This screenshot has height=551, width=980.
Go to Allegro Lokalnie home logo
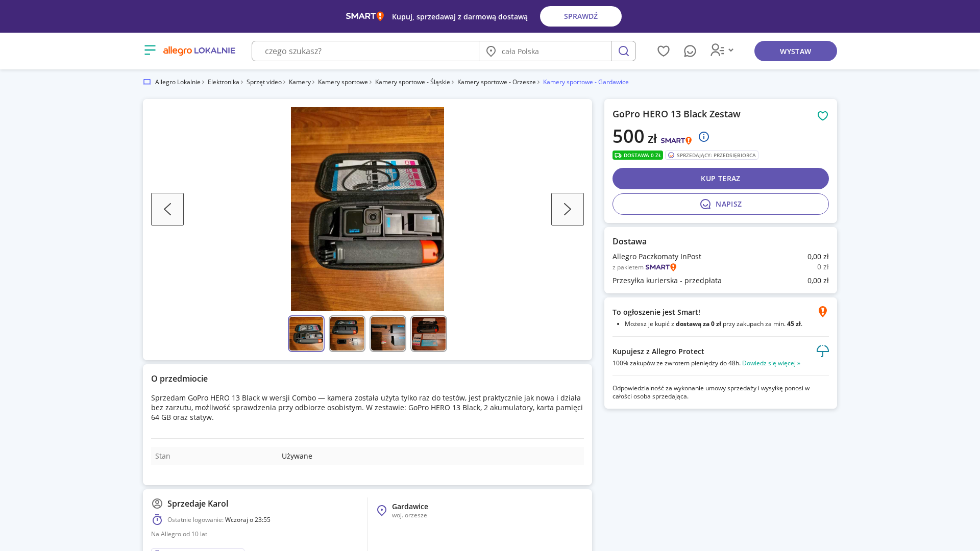click(199, 51)
